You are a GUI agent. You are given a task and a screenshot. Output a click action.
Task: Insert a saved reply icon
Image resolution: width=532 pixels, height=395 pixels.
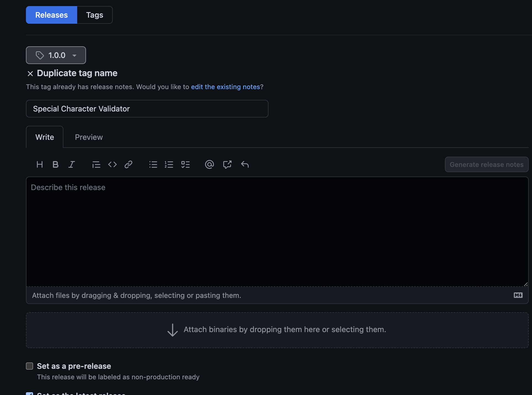point(245,165)
